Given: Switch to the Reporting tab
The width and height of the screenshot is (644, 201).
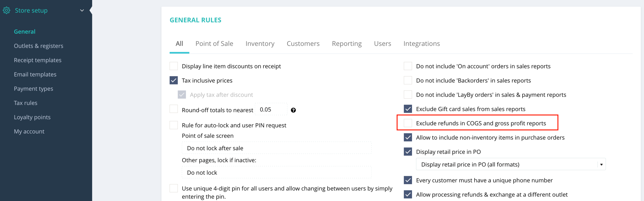Looking at the screenshot, I should pyautogui.click(x=347, y=44).
